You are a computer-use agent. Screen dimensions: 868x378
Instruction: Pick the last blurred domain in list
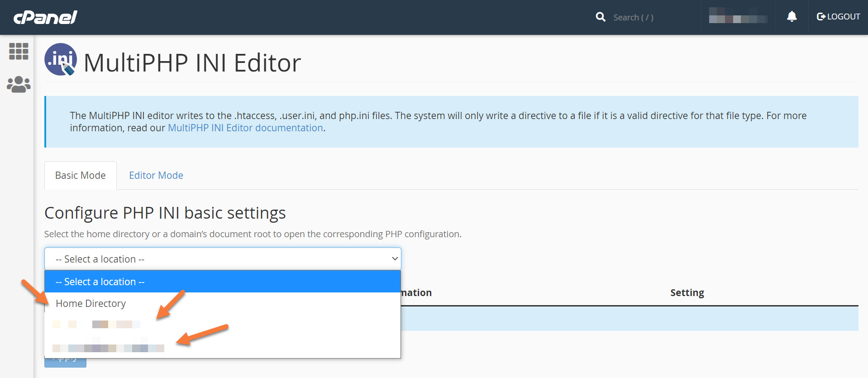tap(109, 348)
